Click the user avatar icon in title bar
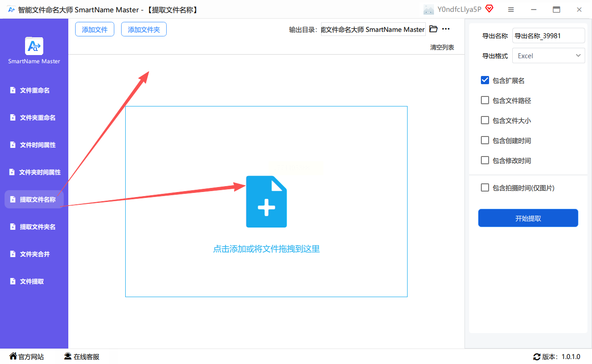 (x=429, y=10)
